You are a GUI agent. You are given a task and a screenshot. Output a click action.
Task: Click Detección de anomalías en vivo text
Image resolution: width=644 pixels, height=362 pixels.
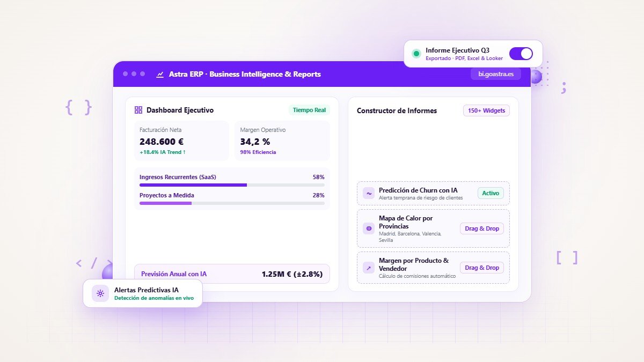click(x=154, y=298)
